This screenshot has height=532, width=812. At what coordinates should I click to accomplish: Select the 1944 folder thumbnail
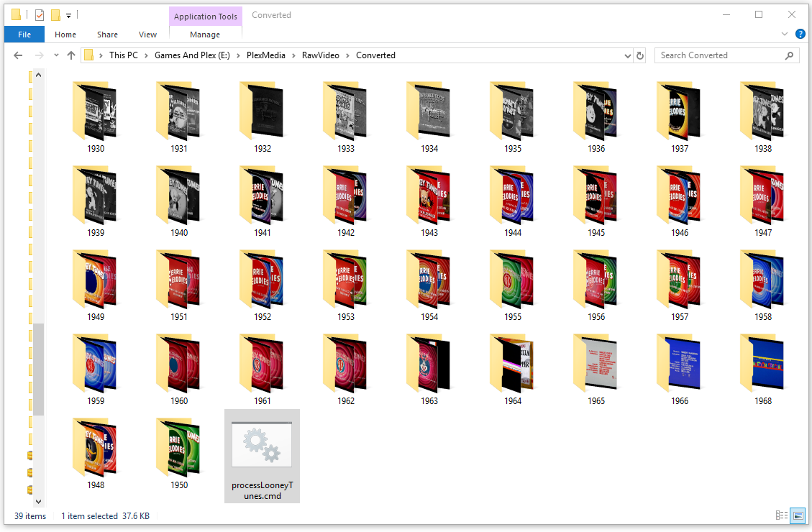click(x=513, y=194)
